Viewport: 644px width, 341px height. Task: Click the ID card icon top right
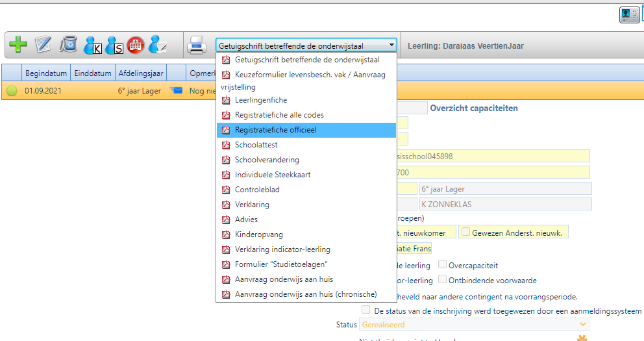pyautogui.click(x=629, y=15)
